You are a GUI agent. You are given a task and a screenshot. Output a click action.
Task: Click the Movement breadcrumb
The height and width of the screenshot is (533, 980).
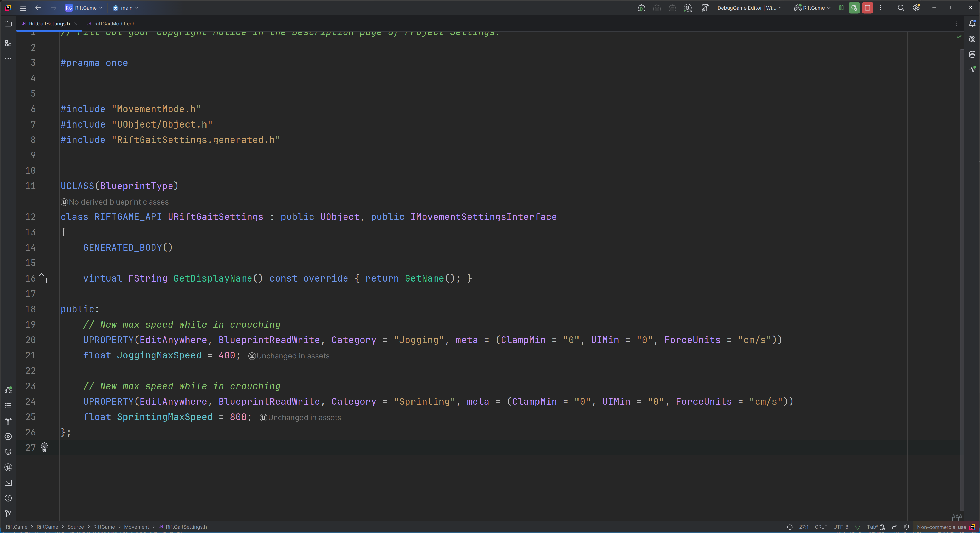point(136,527)
